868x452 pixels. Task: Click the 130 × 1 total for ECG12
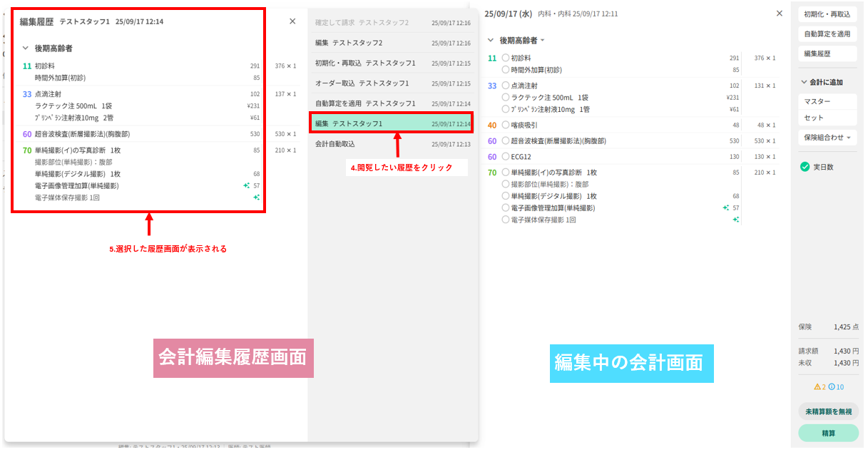tap(765, 156)
